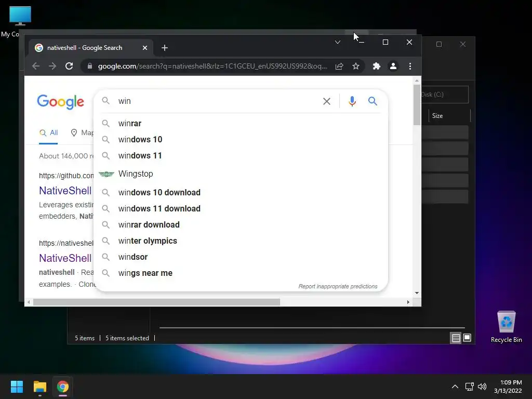Click the horizontal scroll right arrow
The width and height of the screenshot is (532, 399).
coord(408,302)
